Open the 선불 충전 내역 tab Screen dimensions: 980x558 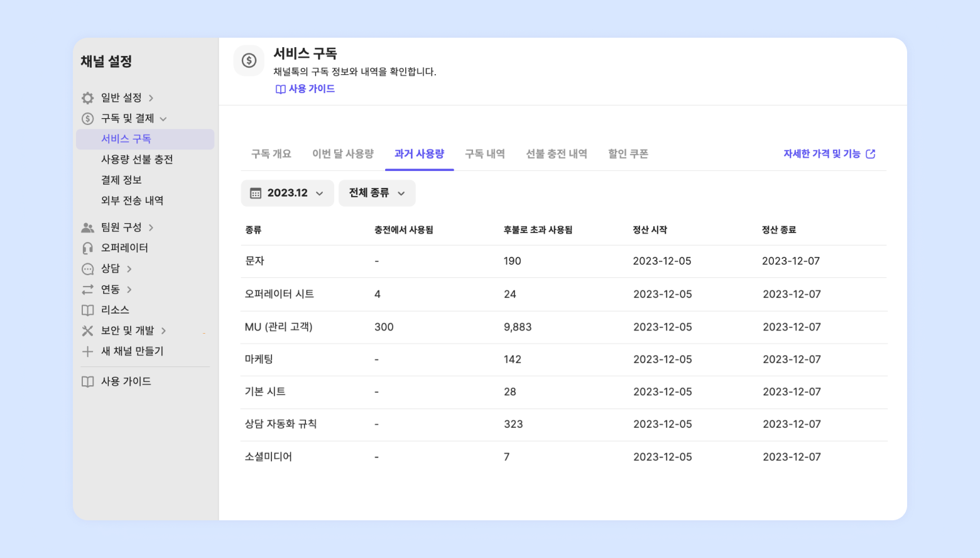click(557, 154)
